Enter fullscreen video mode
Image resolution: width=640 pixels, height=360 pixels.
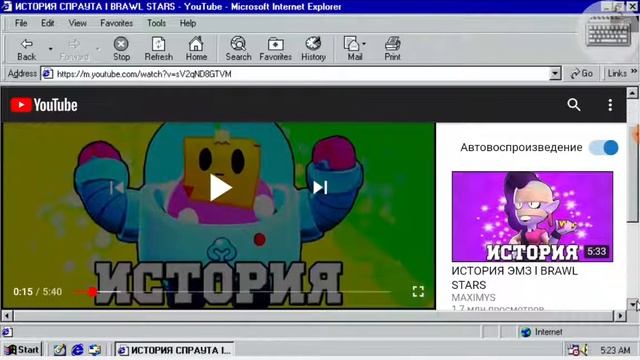(x=418, y=291)
